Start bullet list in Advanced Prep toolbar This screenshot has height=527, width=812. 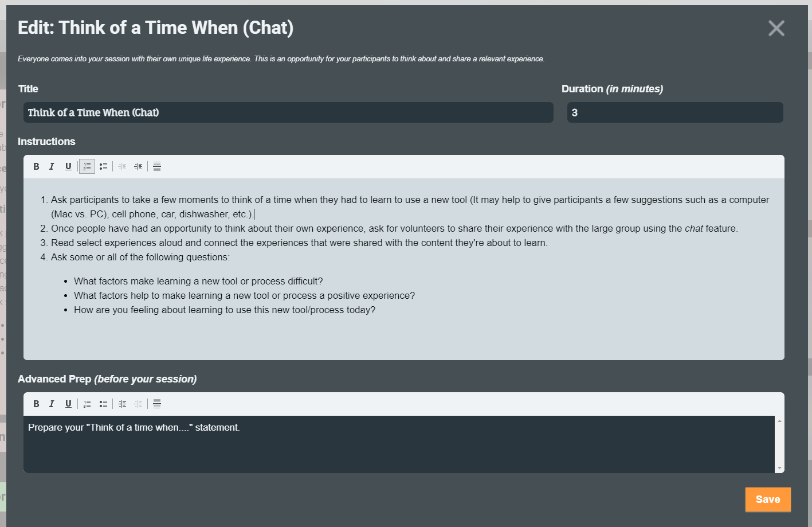coord(103,404)
